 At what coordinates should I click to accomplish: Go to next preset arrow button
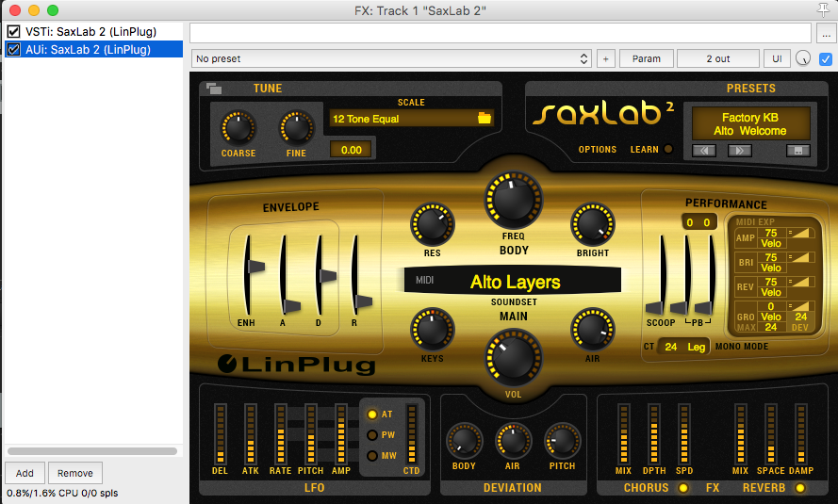pos(740,151)
